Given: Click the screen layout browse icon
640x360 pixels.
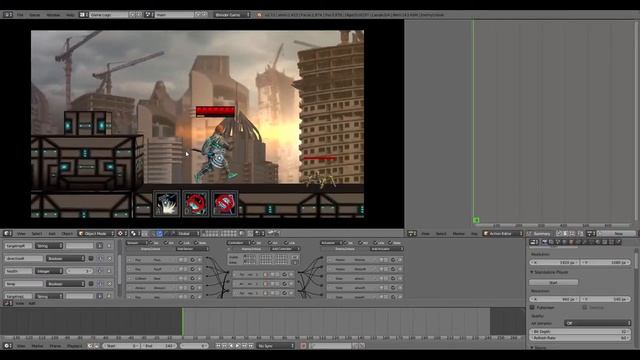Looking at the screenshot, I should 83,15.
